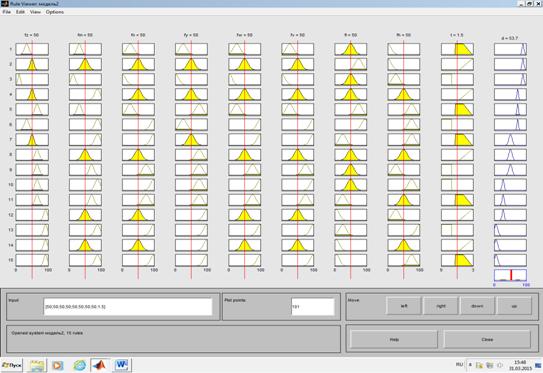Screen dimensions: 543x373
Task: Open the Пуск start menu
Action: click(12, 365)
